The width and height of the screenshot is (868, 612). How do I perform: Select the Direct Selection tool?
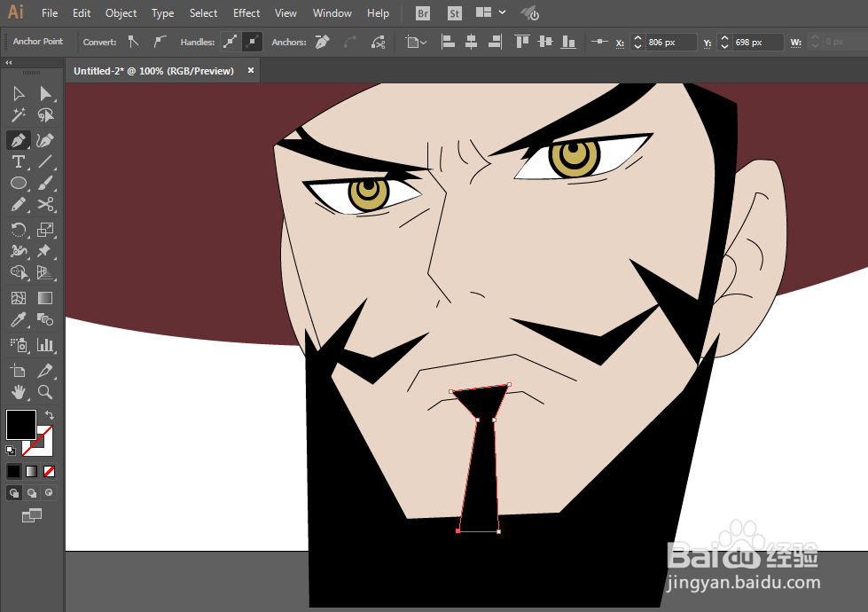click(45, 94)
